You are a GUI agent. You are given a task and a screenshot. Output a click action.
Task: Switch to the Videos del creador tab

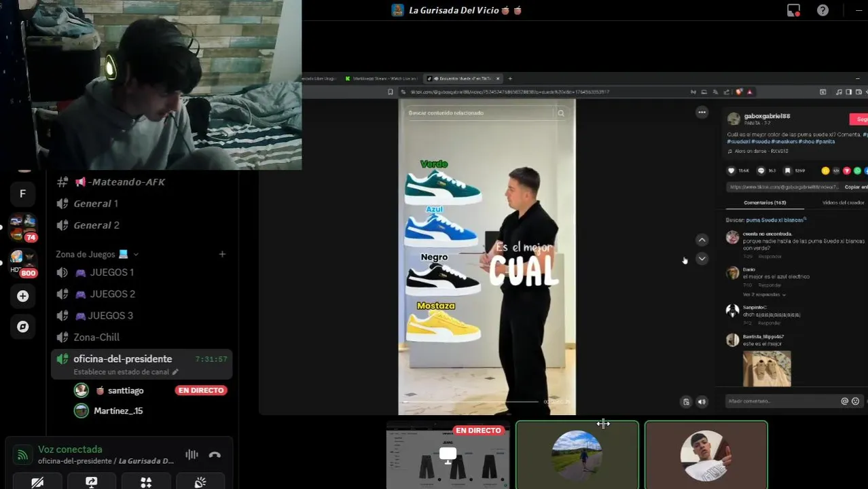[x=843, y=202]
